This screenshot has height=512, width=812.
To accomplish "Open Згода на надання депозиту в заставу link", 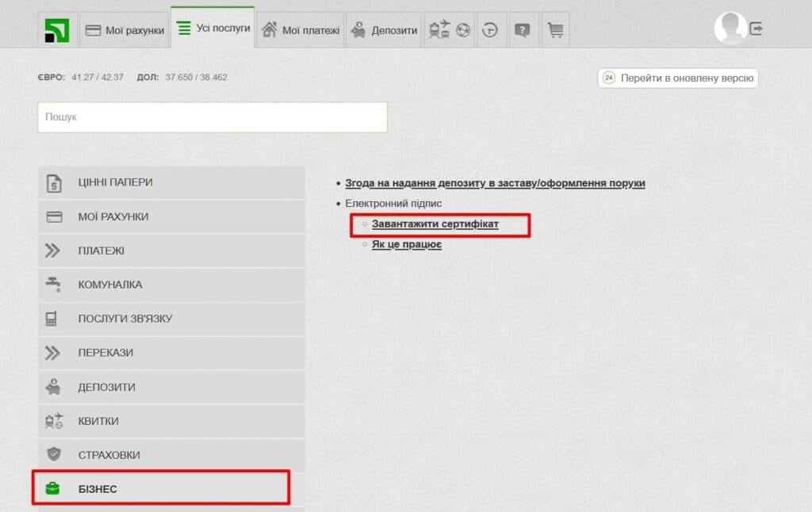I will click(495, 183).
